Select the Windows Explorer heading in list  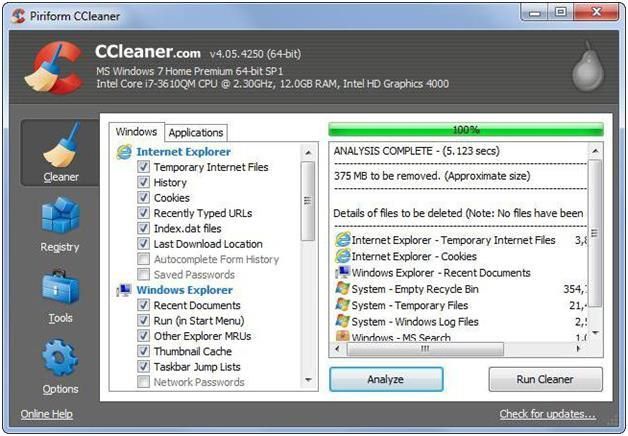(x=184, y=290)
